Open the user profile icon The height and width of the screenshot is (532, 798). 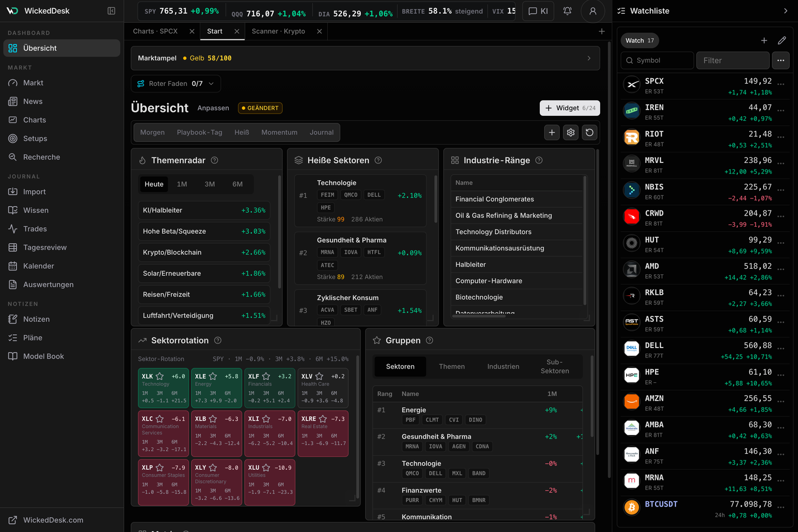point(593,11)
